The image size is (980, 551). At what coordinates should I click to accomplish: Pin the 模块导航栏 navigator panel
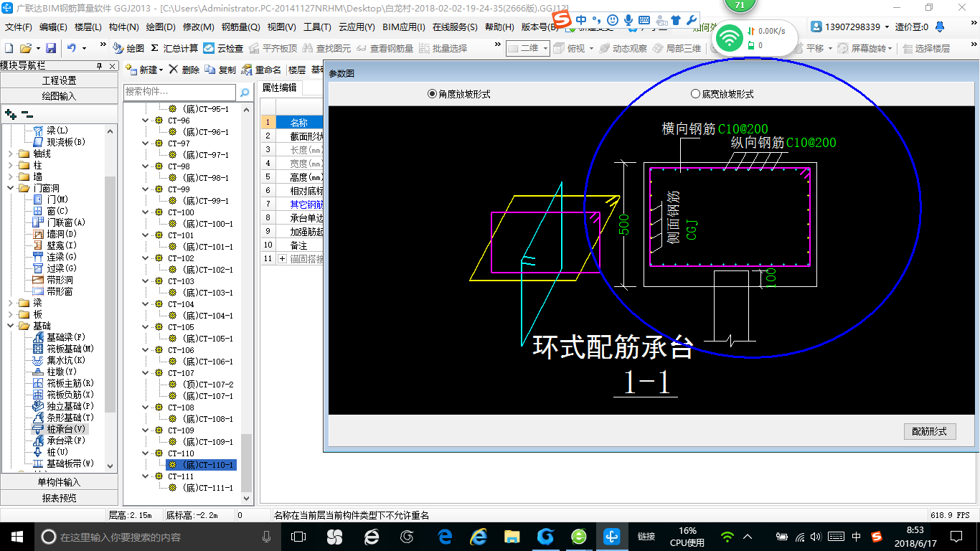click(x=99, y=66)
